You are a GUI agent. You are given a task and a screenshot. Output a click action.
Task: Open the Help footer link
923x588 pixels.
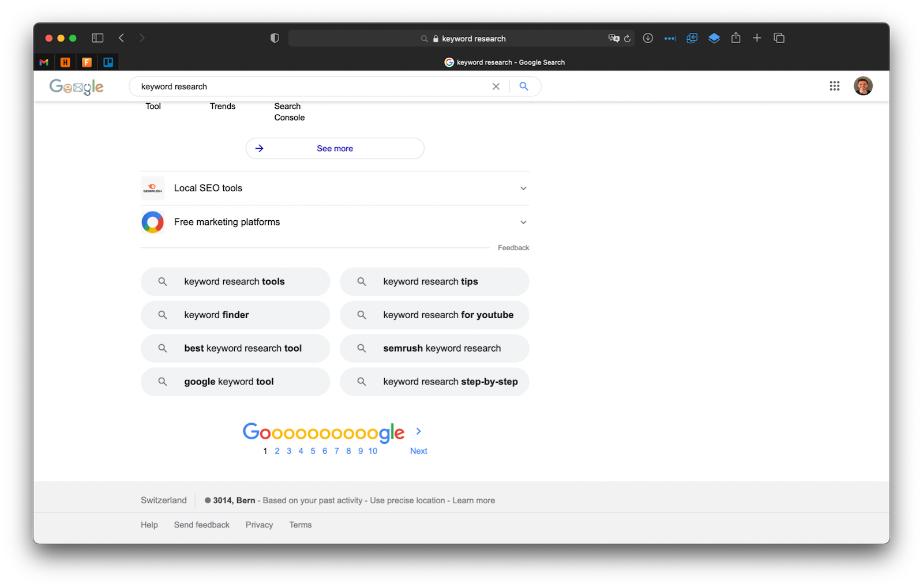pos(149,525)
